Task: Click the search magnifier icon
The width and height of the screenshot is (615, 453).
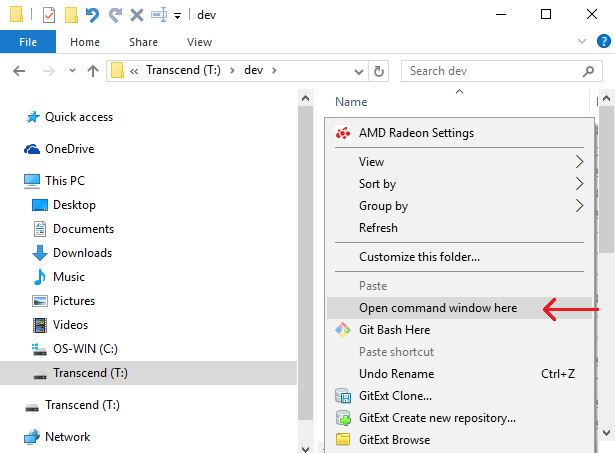Action: pyautogui.click(x=588, y=71)
